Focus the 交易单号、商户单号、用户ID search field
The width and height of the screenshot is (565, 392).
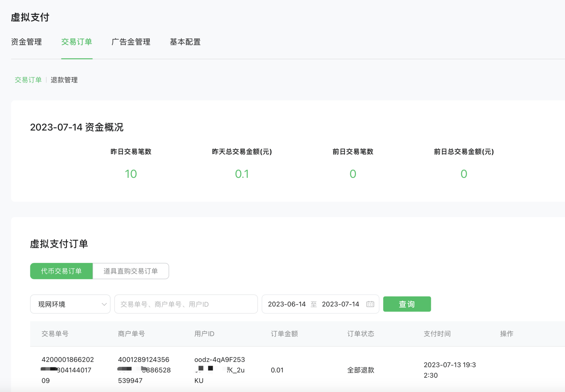(x=186, y=304)
